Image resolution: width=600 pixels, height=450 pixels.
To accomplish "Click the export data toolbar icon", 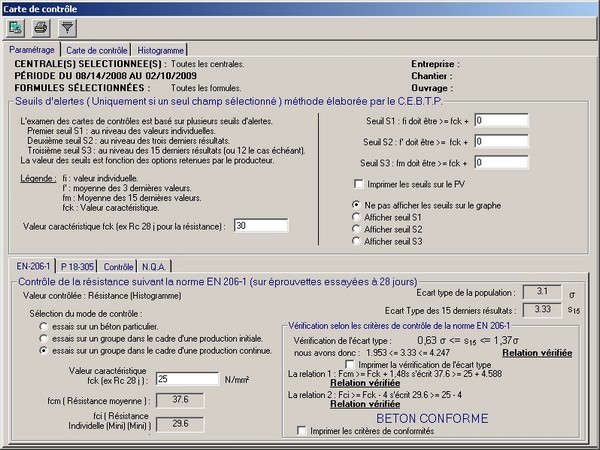I will click(x=17, y=29).
